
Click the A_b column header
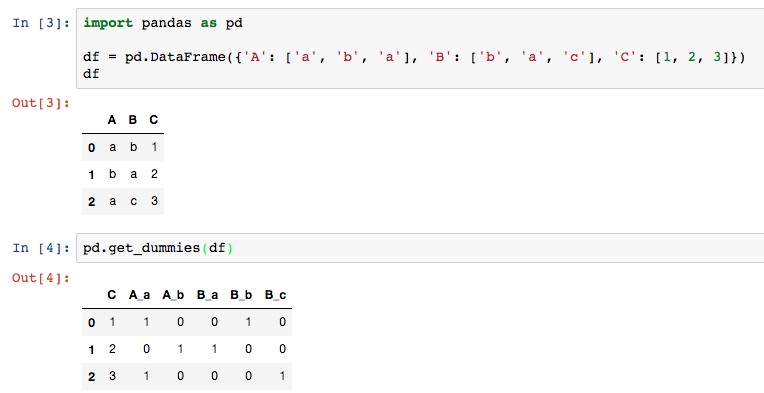point(173,295)
